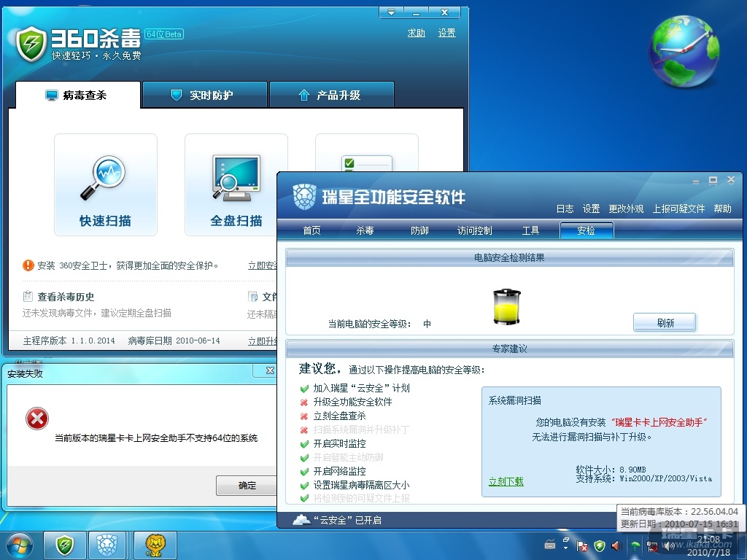This screenshot has height=560, width=747.
Task: Open the 杀毒 tab in Rising
Action: point(365,230)
